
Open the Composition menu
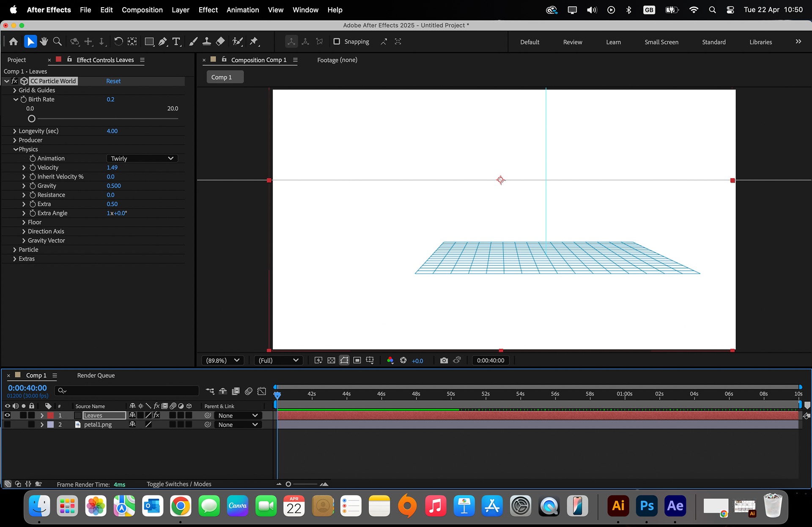tap(142, 10)
